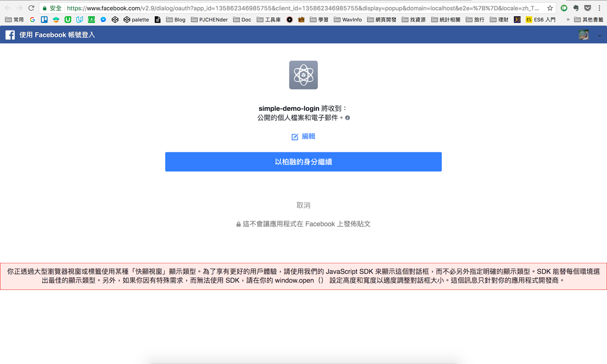The height and width of the screenshot is (364, 607).
Task: Open the 其他書籤 folder
Action: 589,19
